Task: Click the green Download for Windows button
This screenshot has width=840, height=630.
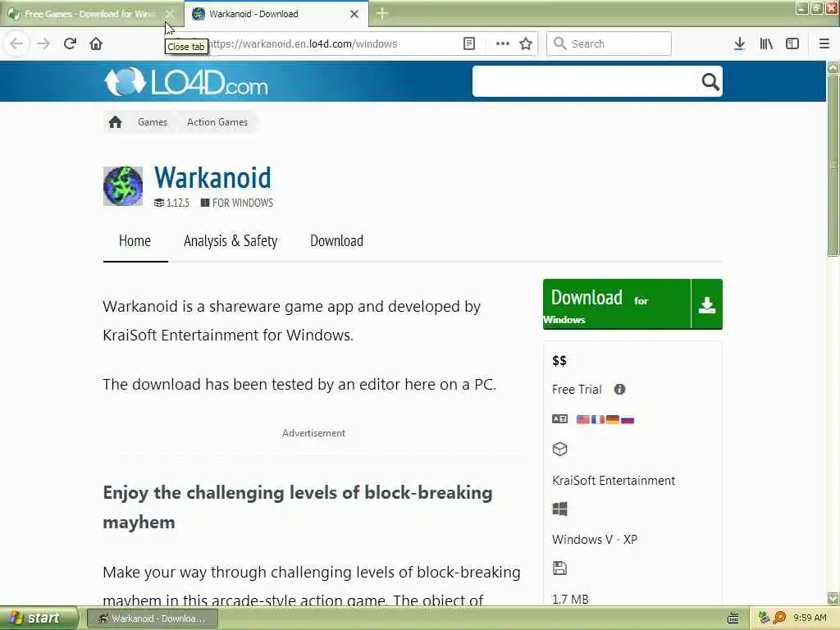Action: [632, 304]
